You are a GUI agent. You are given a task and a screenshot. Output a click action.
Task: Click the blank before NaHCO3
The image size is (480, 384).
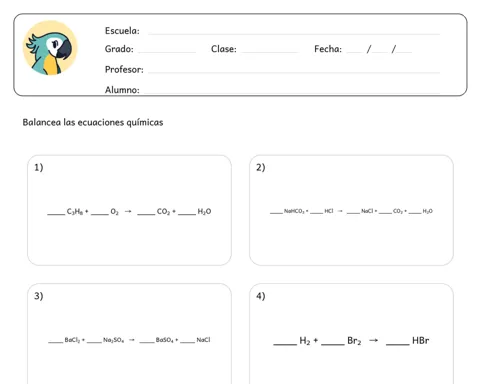coord(276,213)
